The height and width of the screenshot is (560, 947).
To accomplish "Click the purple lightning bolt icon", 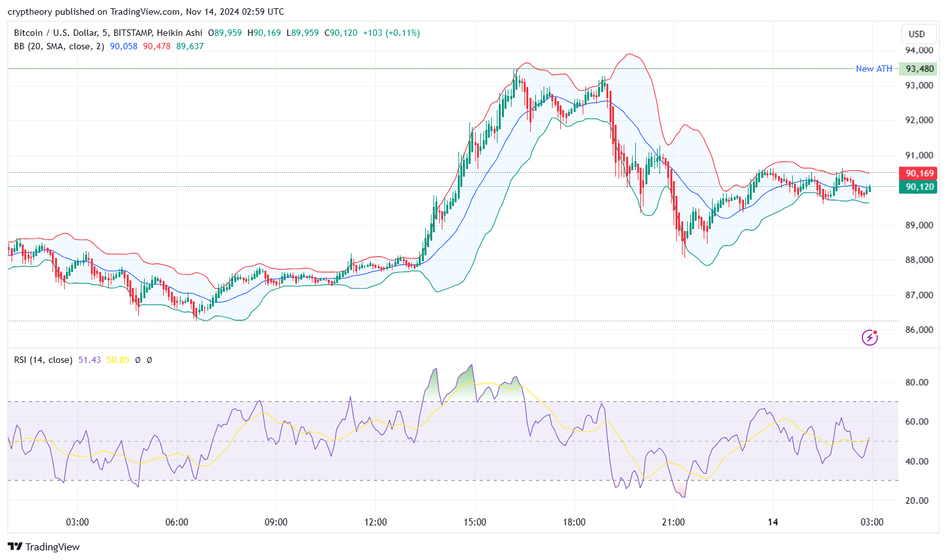I will [x=870, y=337].
